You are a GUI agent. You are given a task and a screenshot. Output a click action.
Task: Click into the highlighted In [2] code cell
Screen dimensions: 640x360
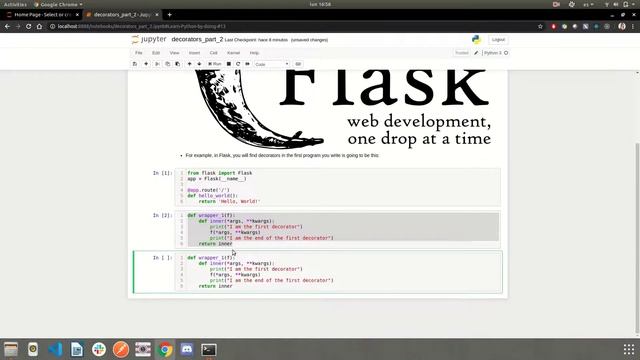(x=338, y=229)
